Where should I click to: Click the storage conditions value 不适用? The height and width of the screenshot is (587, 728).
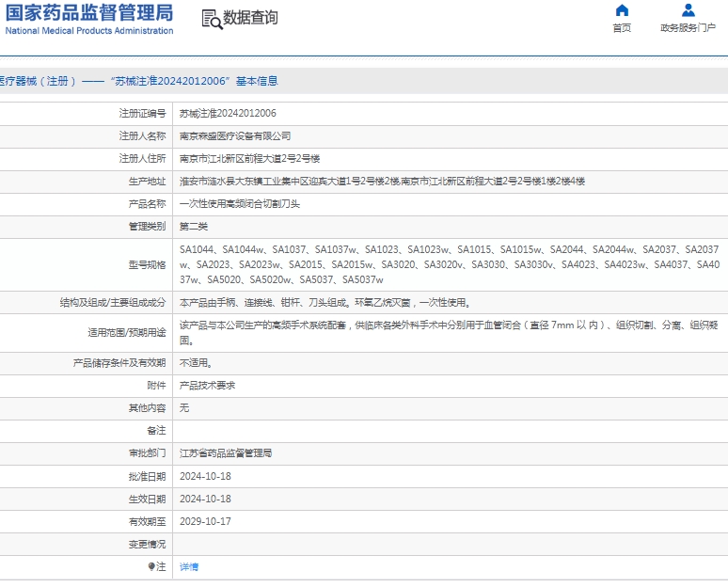click(x=196, y=363)
